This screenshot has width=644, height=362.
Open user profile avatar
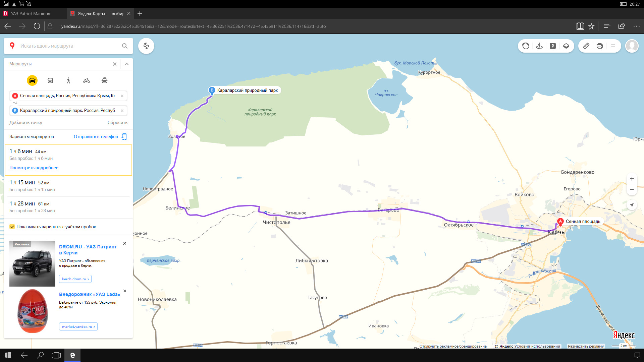point(632,46)
